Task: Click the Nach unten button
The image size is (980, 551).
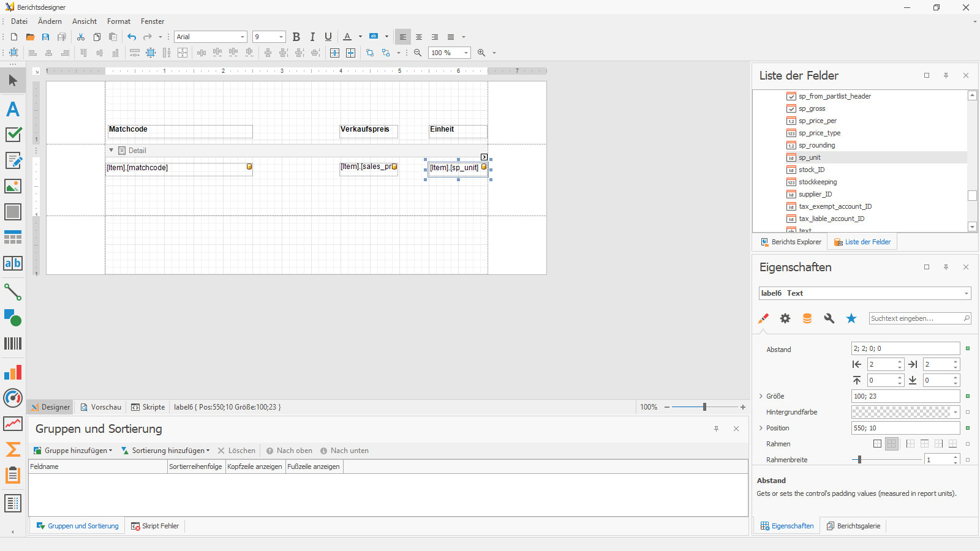Action: pyautogui.click(x=344, y=451)
